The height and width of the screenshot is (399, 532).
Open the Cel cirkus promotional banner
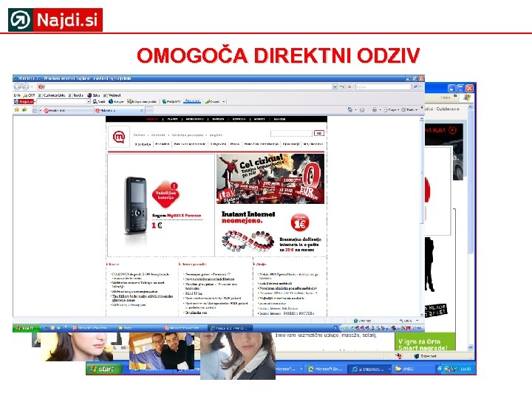pyautogui.click(x=270, y=179)
